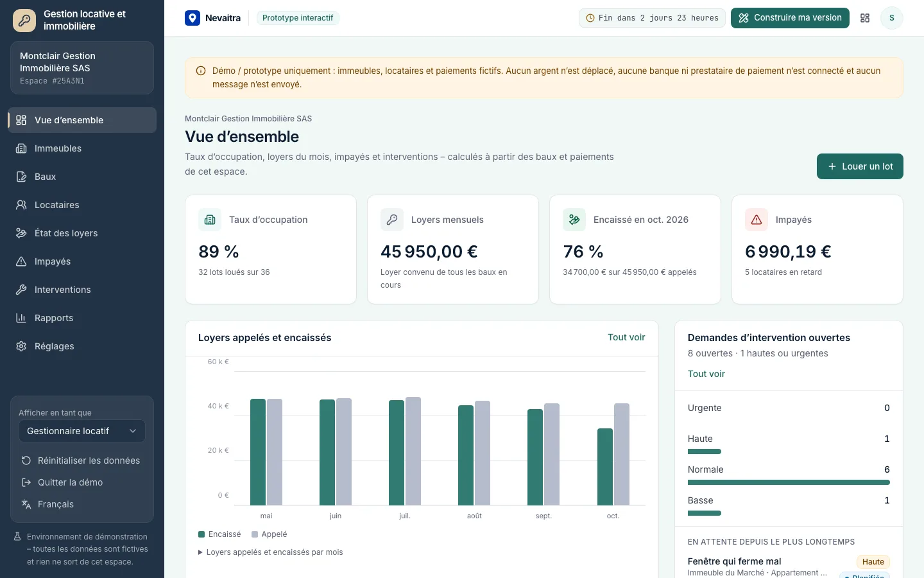Click the Impayés warning triangle card icon
Image resolution: width=924 pixels, height=578 pixels.
757,220
